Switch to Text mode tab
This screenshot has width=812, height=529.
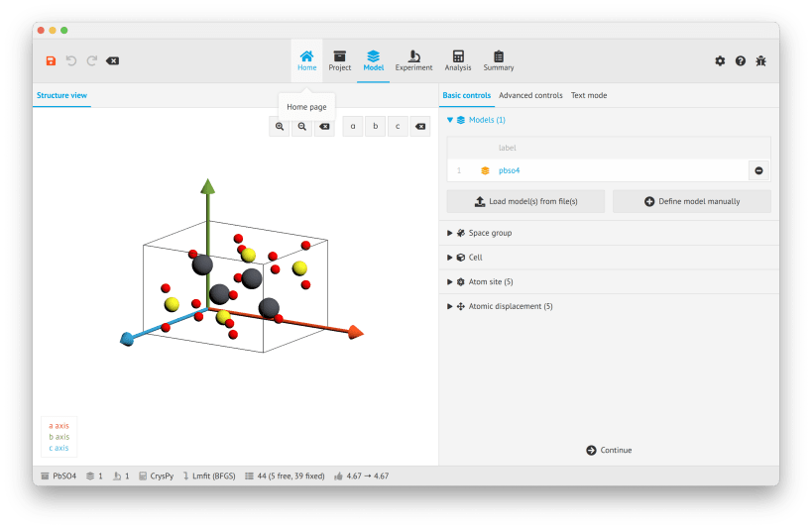coord(589,95)
